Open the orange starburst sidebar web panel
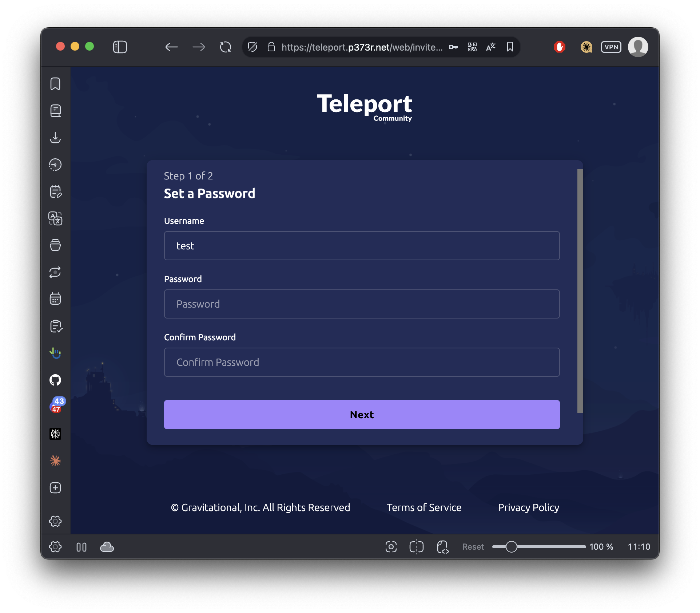 55,461
